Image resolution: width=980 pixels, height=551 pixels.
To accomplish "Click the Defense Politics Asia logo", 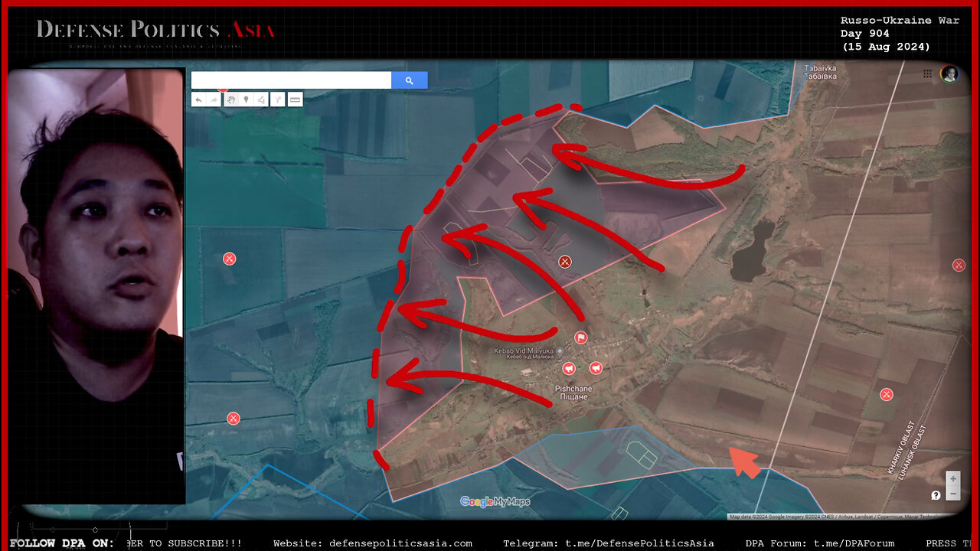I will (155, 31).
